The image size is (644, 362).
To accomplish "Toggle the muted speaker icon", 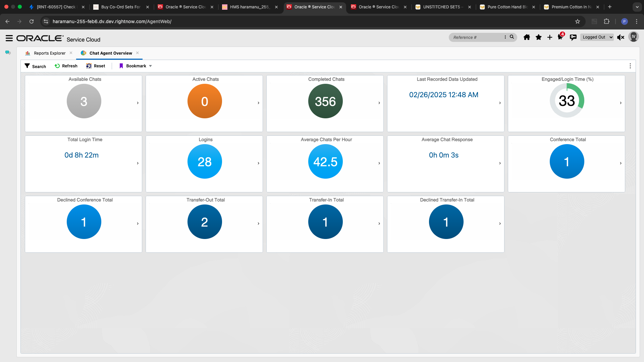I will [621, 37].
